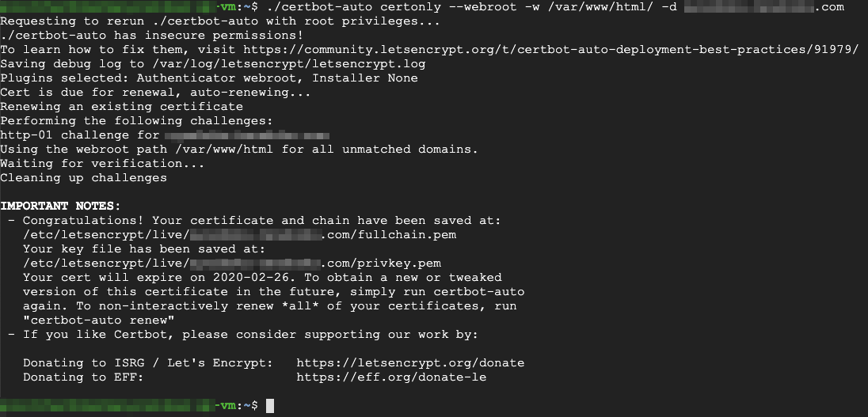868x417 pixels.
Task: Click the ./certbot-auto certonly command text
Action: pyautogui.click(x=354, y=6)
